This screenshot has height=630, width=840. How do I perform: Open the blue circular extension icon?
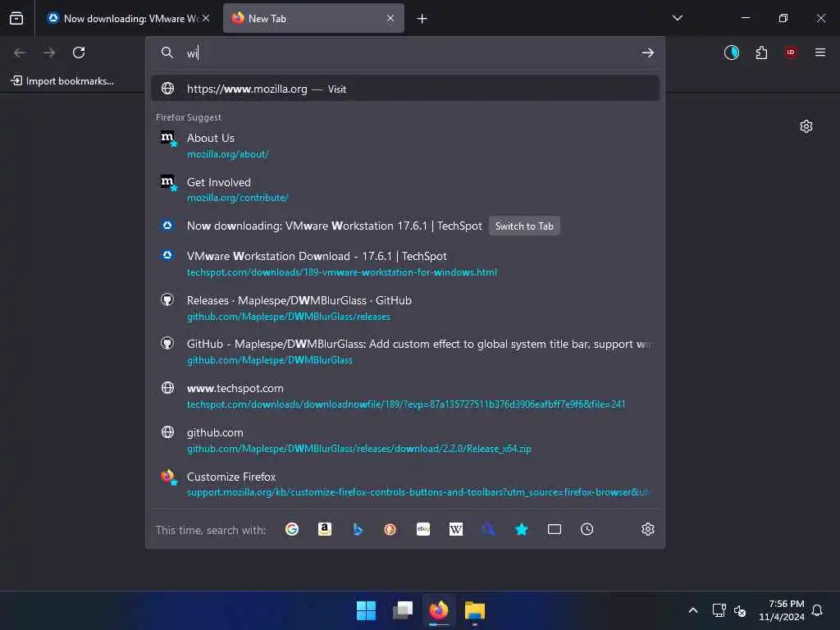click(731, 52)
